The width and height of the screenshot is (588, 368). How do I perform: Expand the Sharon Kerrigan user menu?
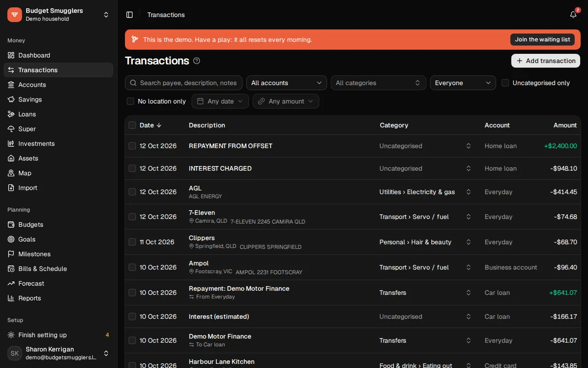click(106, 353)
